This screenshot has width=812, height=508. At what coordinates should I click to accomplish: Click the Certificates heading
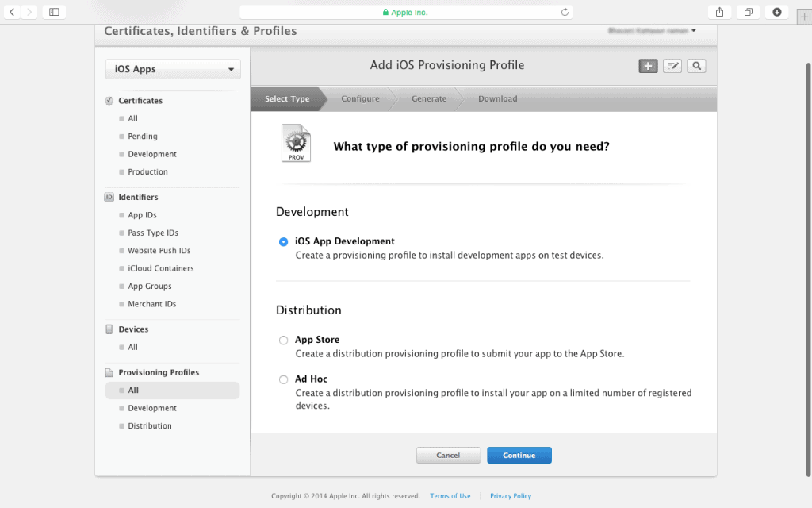coord(140,101)
